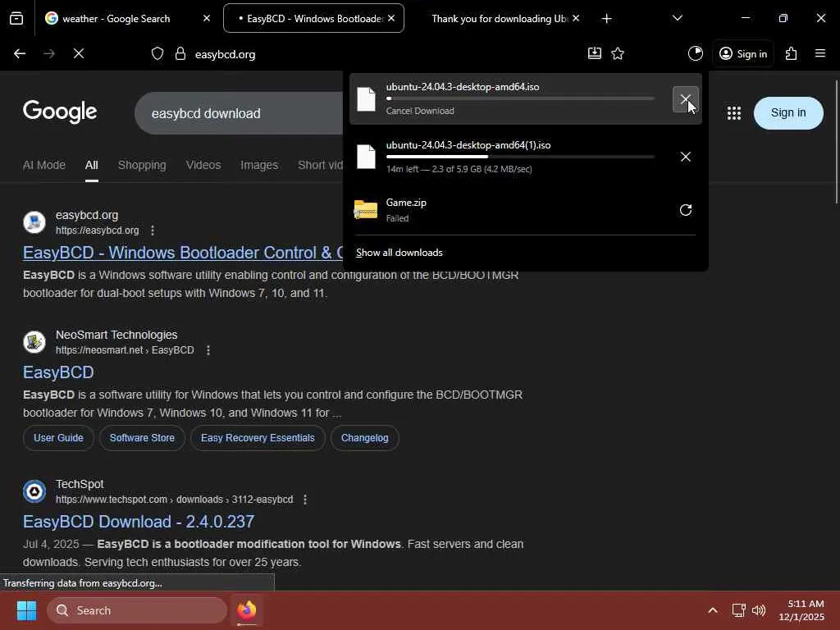Close the EasyBCD tab
This screenshot has height=630, width=840.
391,19
